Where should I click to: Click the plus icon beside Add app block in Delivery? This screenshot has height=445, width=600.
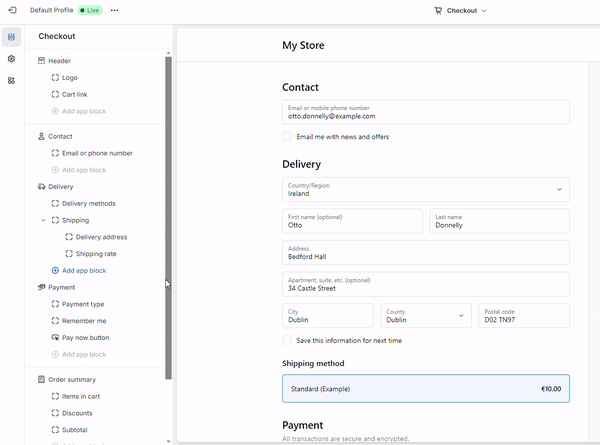tap(55, 271)
